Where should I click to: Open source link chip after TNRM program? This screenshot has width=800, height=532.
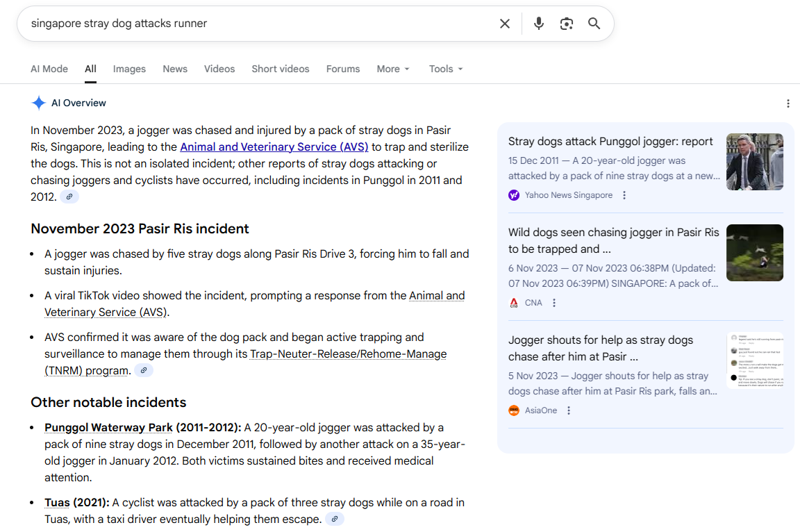tap(144, 370)
